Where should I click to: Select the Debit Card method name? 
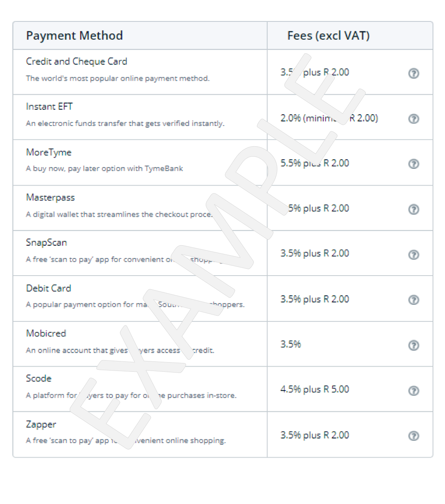pyautogui.click(x=48, y=288)
